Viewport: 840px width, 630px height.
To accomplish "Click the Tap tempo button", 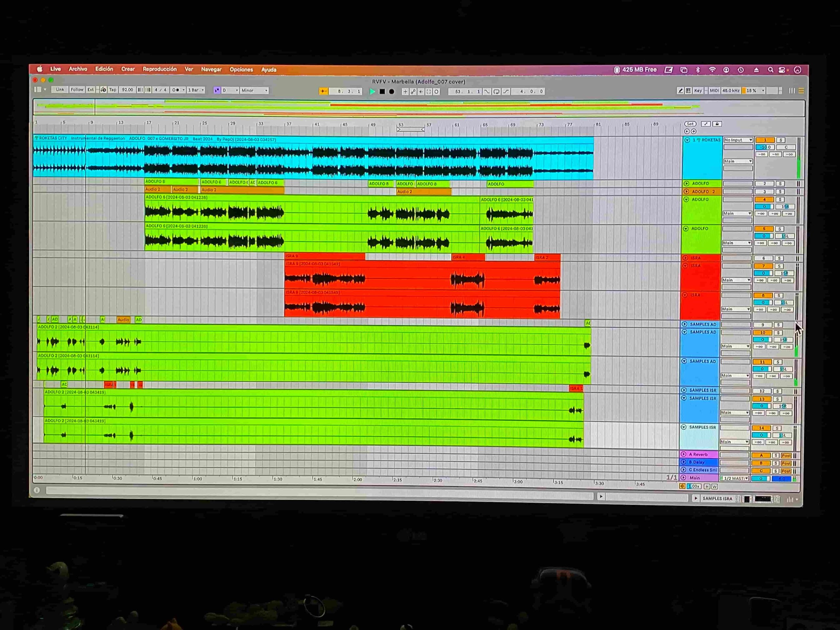I will click(x=113, y=90).
